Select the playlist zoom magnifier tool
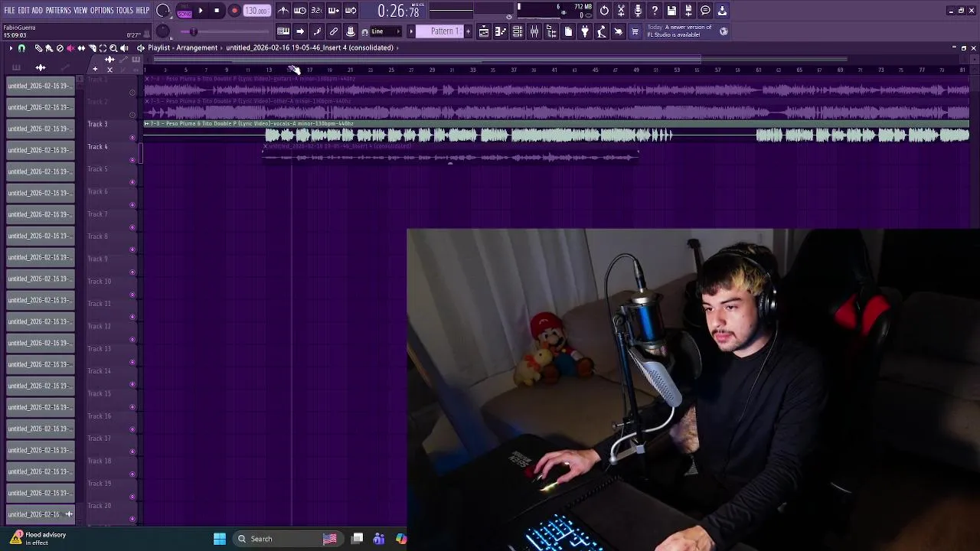 [x=113, y=48]
